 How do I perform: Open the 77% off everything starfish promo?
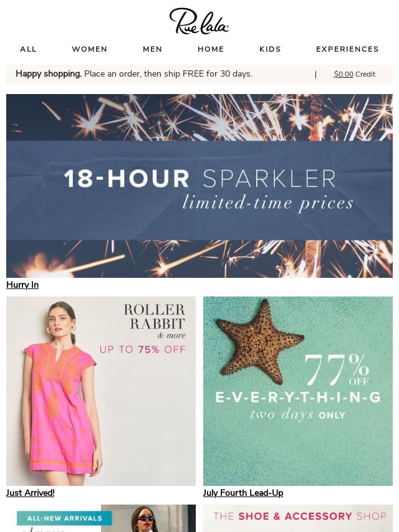click(x=298, y=391)
